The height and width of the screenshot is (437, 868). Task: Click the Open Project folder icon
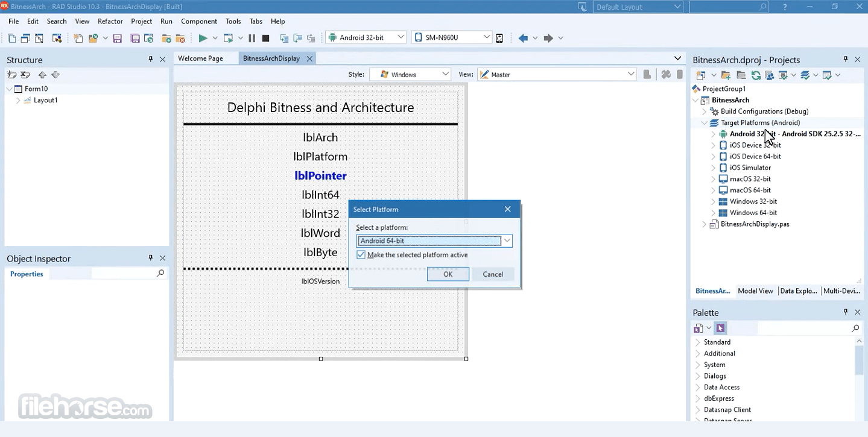point(92,38)
